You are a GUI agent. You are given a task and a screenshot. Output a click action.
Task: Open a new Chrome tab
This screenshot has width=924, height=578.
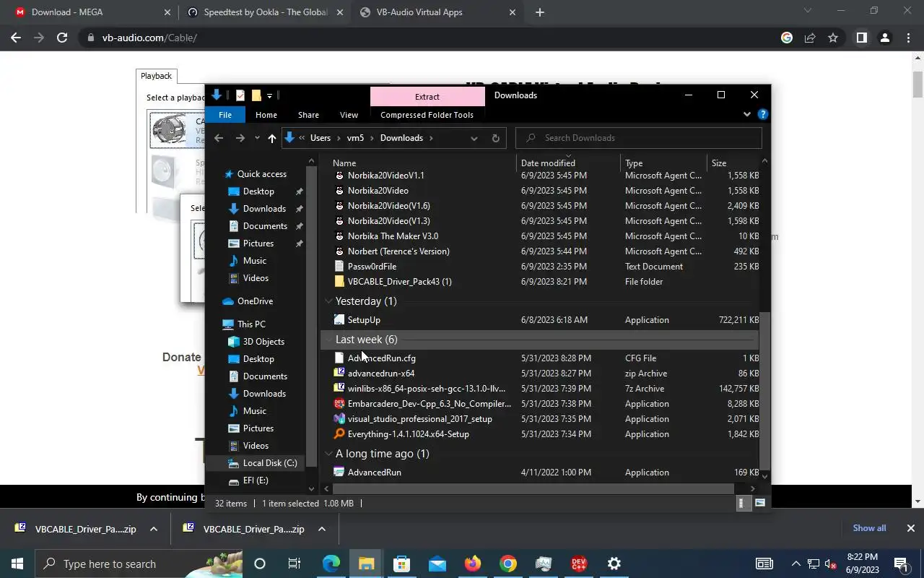540,12
